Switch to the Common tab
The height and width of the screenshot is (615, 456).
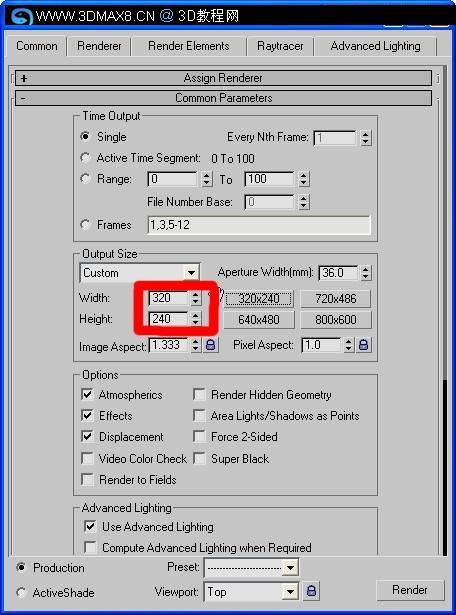[x=36, y=46]
